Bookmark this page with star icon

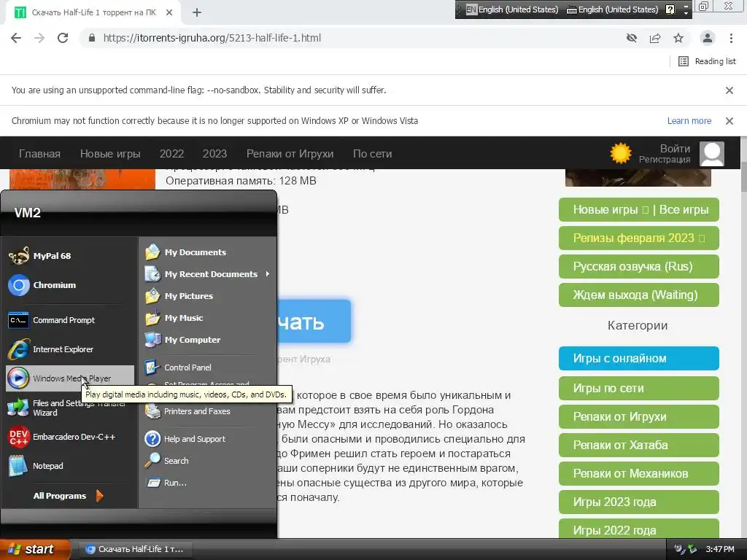678,38
